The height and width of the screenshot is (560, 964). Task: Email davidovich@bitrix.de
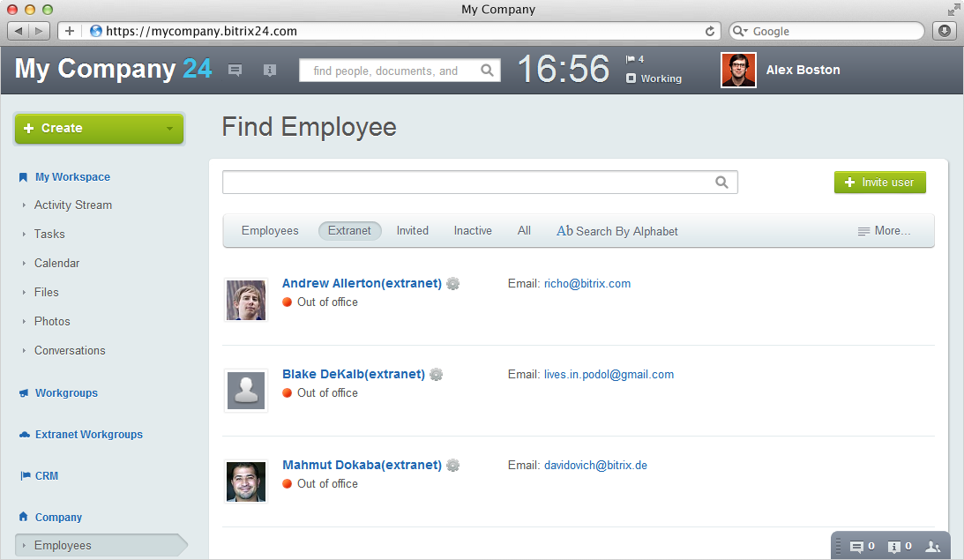coord(595,466)
